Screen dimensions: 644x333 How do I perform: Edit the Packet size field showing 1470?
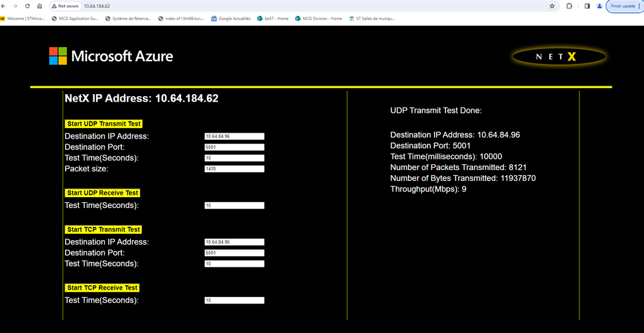pyautogui.click(x=235, y=169)
